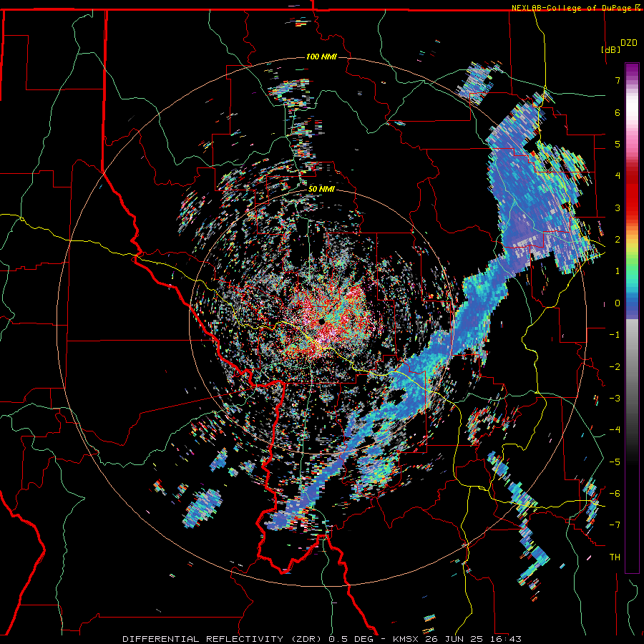Click the -6 value on color scale
Screen dimensions: 644x644
[x=615, y=494]
